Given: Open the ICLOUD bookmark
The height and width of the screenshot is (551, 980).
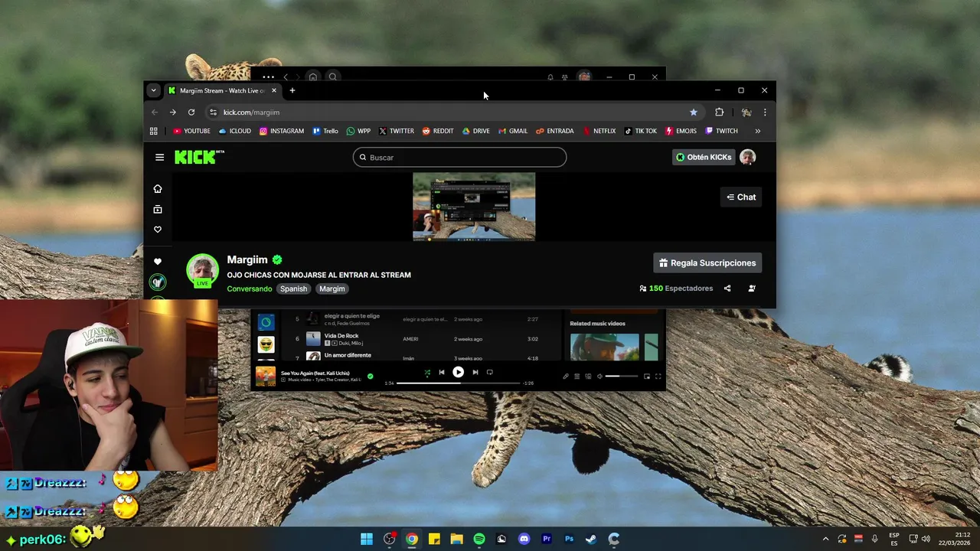Looking at the screenshot, I should click(235, 131).
